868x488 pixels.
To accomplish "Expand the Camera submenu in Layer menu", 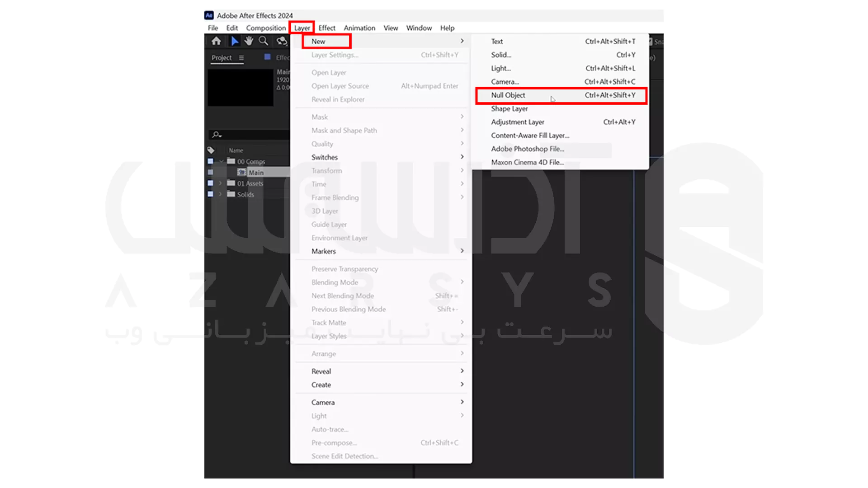I will 462,402.
